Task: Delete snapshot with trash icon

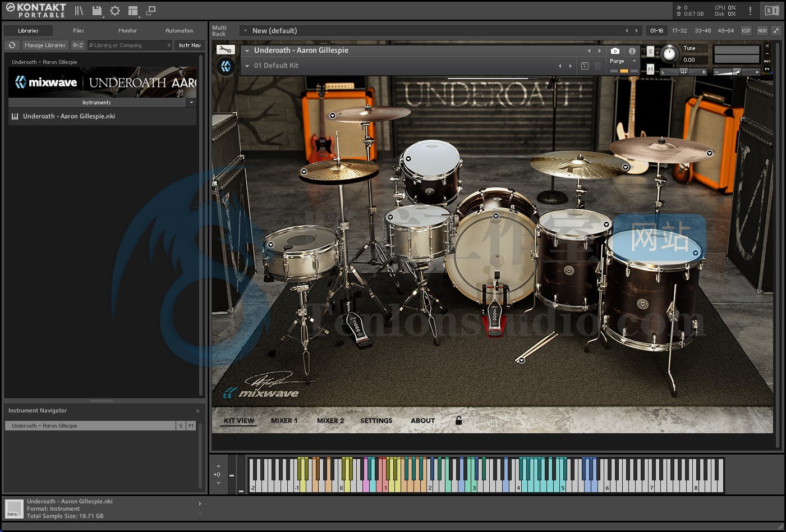Action: 598,66
